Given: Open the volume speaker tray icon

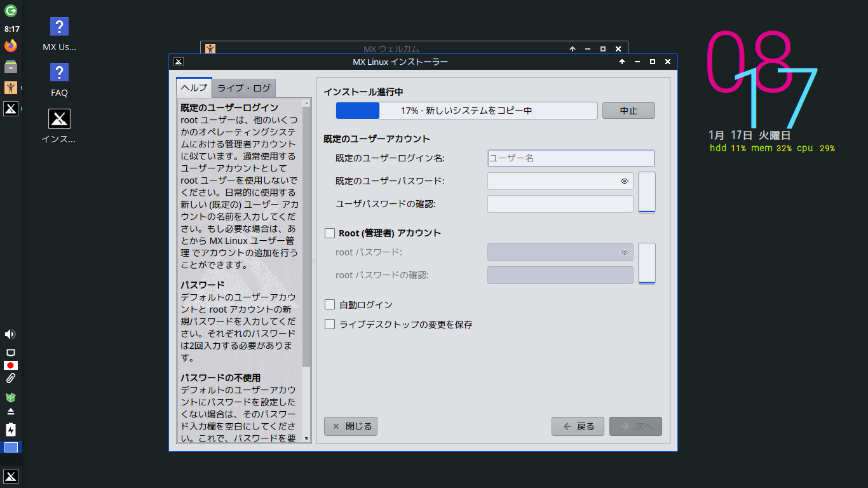Looking at the screenshot, I should pyautogui.click(x=10, y=334).
